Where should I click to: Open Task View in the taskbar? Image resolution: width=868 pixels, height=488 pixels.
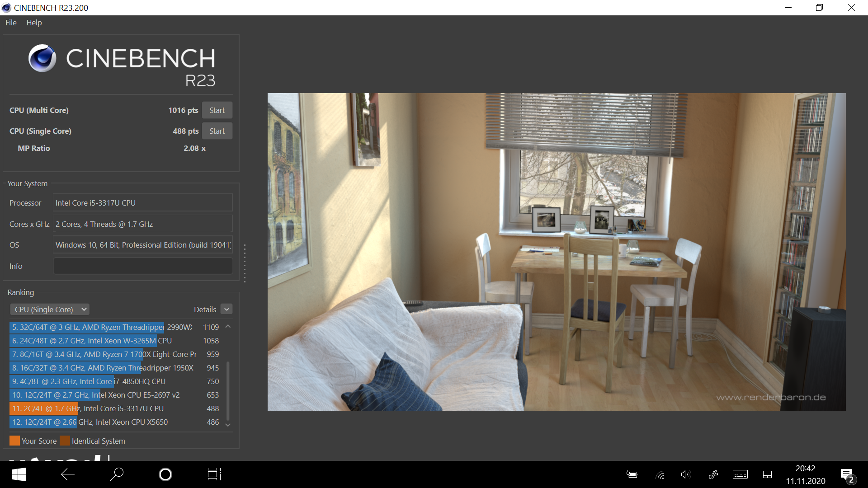tap(214, 474)
